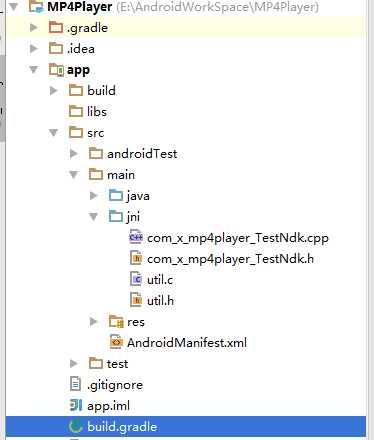The image size is (374, 440).
Task: Click the test folder icon
Action: pyautogui.click(x=96, y=363)
